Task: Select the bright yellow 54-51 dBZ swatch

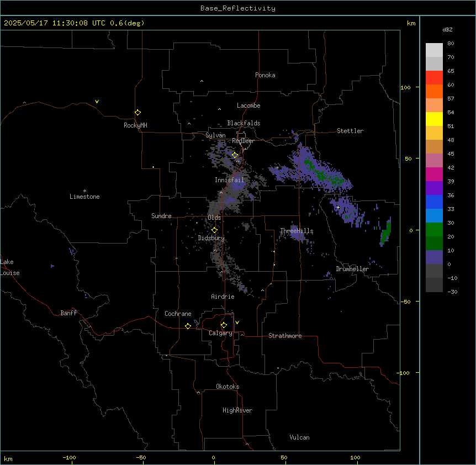Action: point(434,119)
